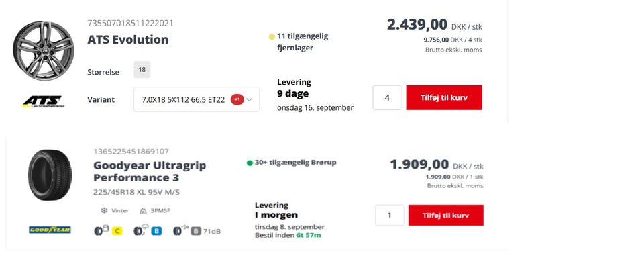Click quantity field showing 1

coord(389,216)
